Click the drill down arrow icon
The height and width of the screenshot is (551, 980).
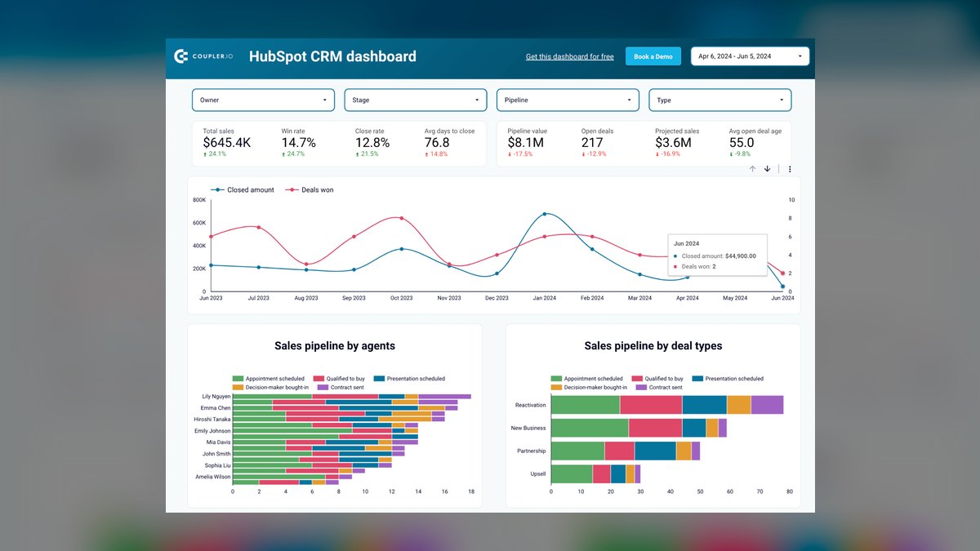[x=767, y=169]
